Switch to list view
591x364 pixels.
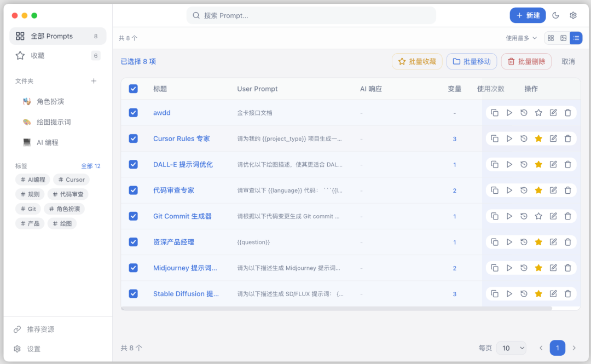point(576,38)
